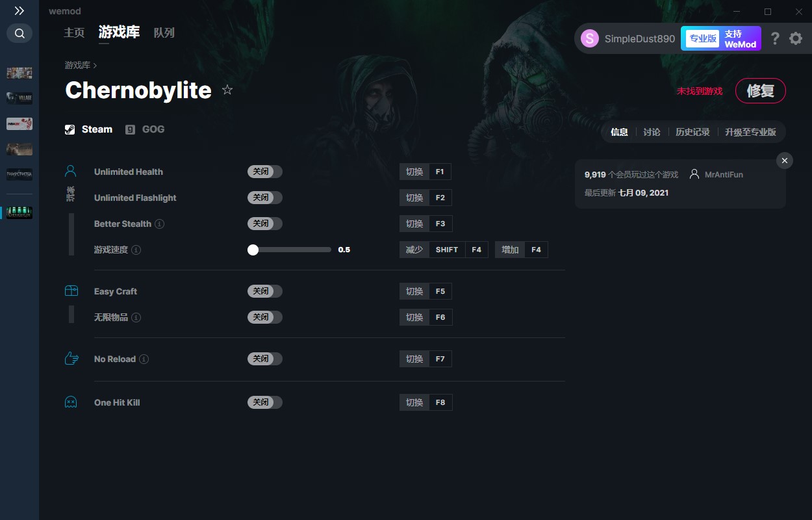Open the 升级至专业版 tab
The height and width of the screenshot is (520, 812).
point(750,132)
